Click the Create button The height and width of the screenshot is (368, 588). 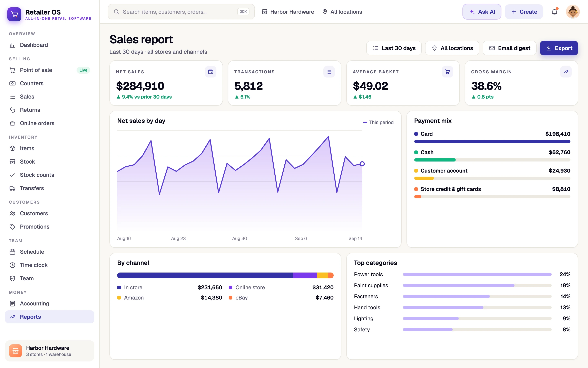pos(524,12)
